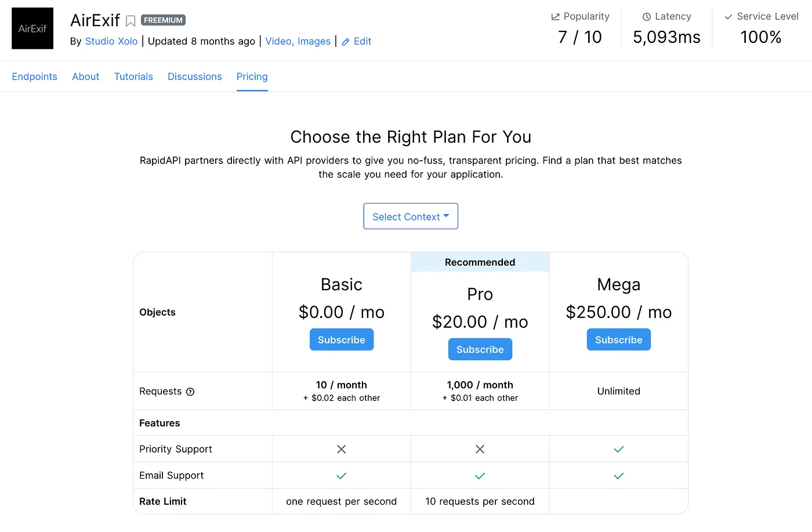Subscribe to the Basic plan

(x=342, y=340)
